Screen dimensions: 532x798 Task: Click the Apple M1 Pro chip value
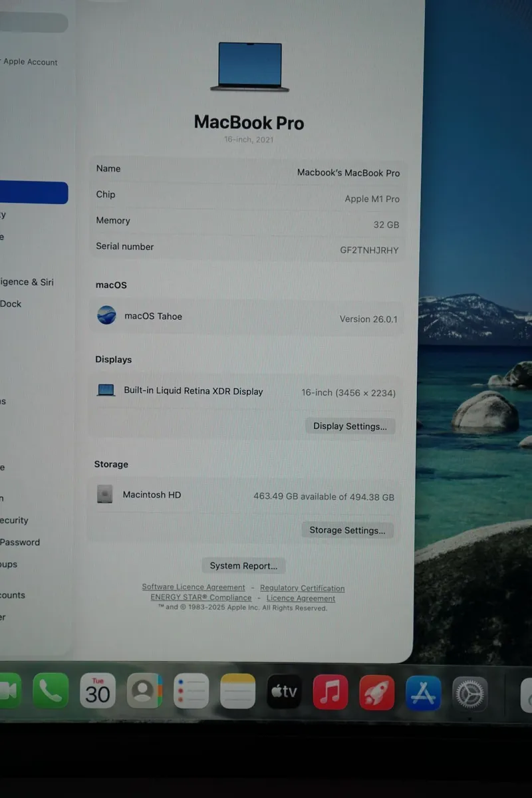372,199
